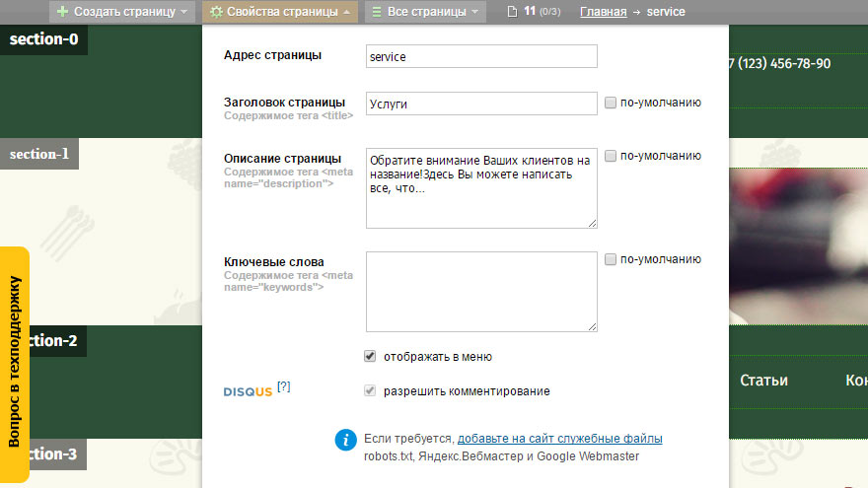Open the Все страницы dropdown arrow
The height and width of the screenshot is (488, 868).
coord(475,12)
